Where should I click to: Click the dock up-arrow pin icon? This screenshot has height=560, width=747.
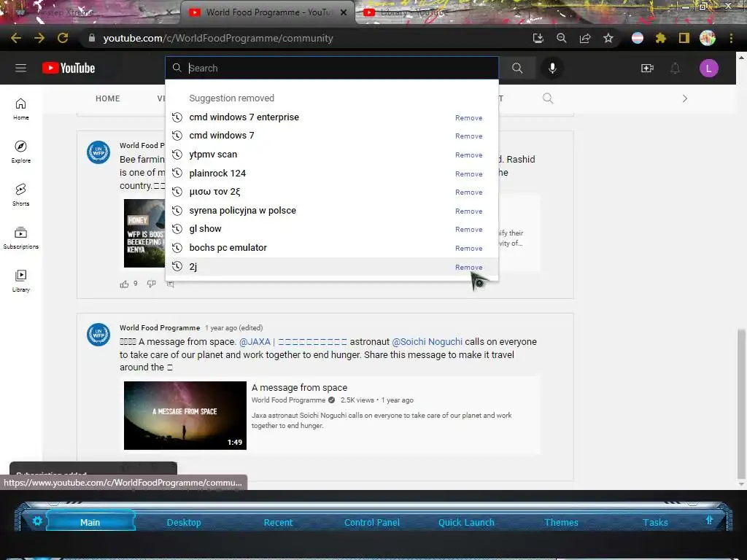pos(709,520)
